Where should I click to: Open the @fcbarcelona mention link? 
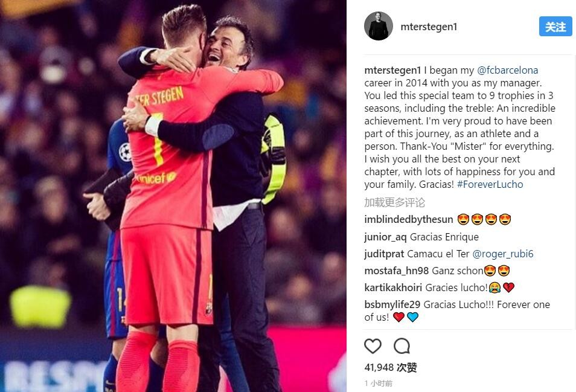point(507,70)
